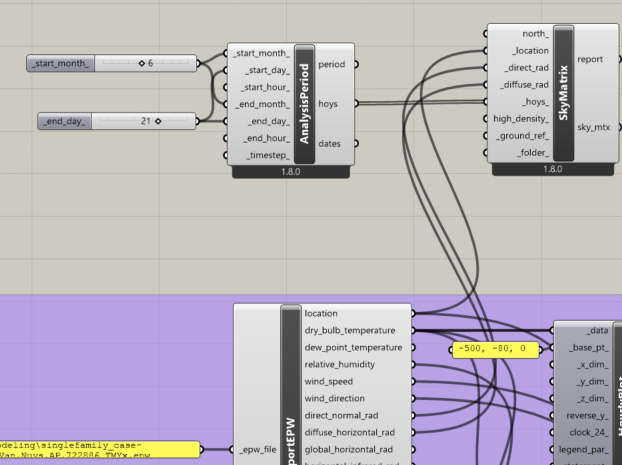Select the _start_month_ slider label
Viewport: 622px width, 465px height.
click(60, 63)
